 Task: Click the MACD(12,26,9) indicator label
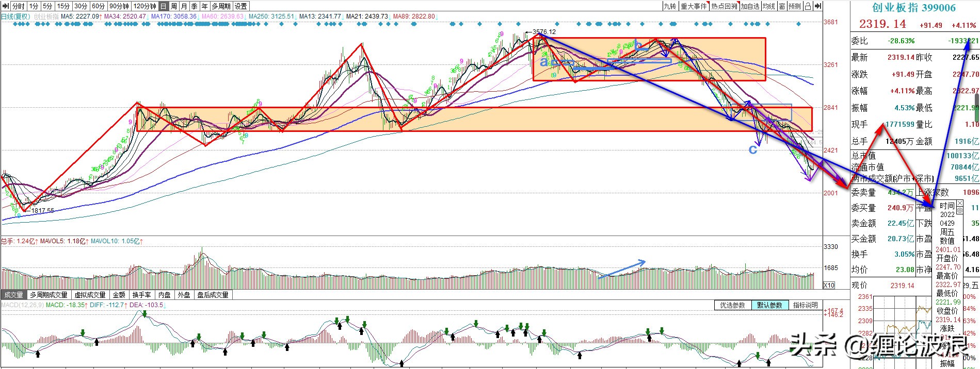pyautogui.click(x=22, y=305)
